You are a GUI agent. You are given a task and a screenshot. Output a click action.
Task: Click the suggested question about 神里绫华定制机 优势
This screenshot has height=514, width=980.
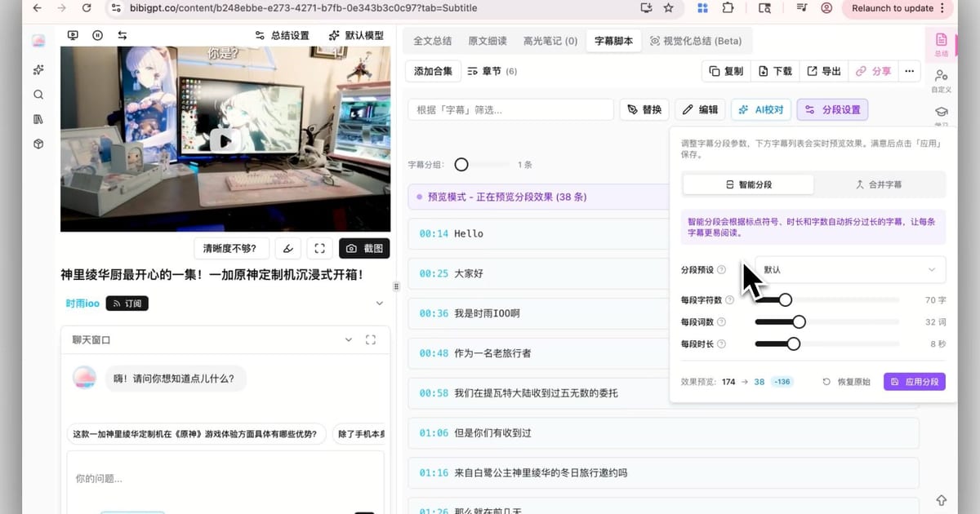tap(197, 434)
